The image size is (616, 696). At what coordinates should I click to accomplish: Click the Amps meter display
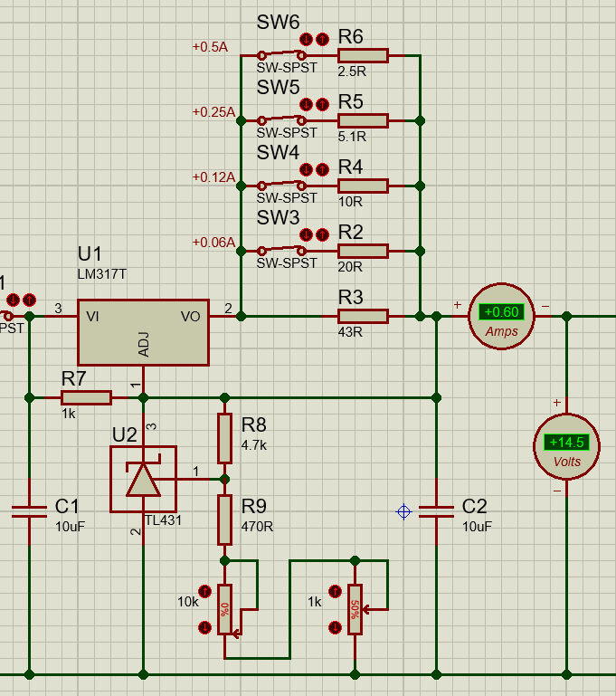[x=501, y=312]
